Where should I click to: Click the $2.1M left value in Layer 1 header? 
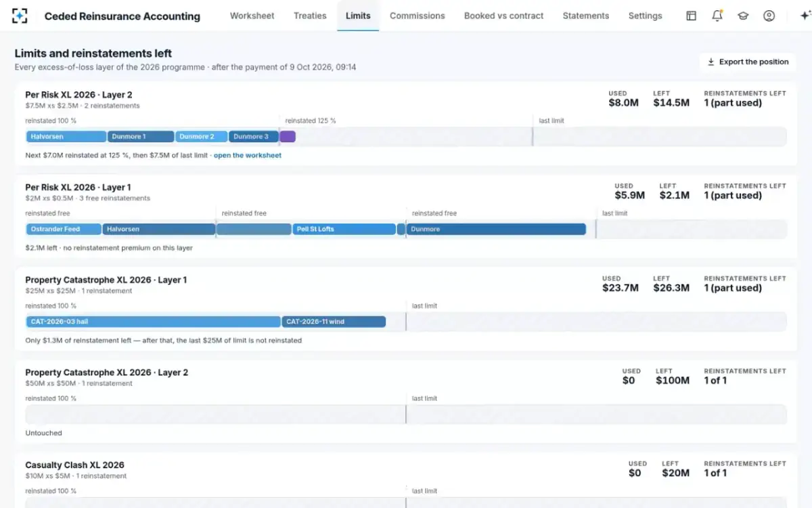[x=674, y=195]
